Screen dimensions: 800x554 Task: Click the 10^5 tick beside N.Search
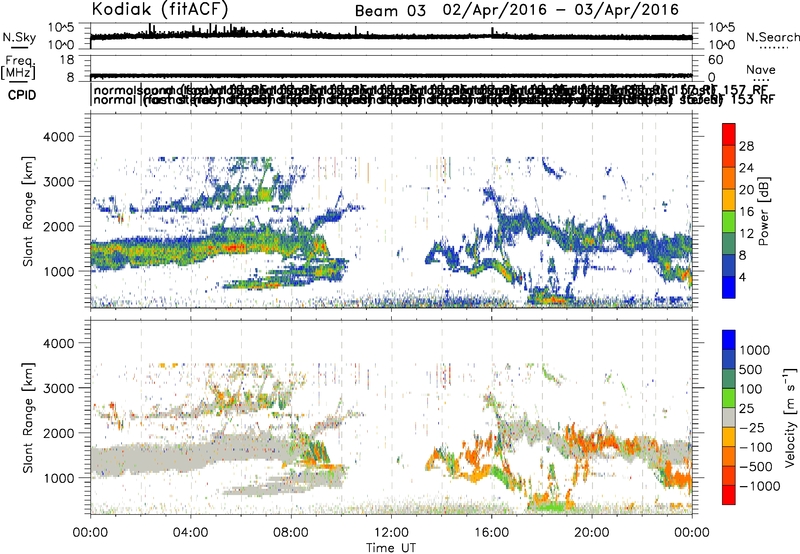click(721, 28)
